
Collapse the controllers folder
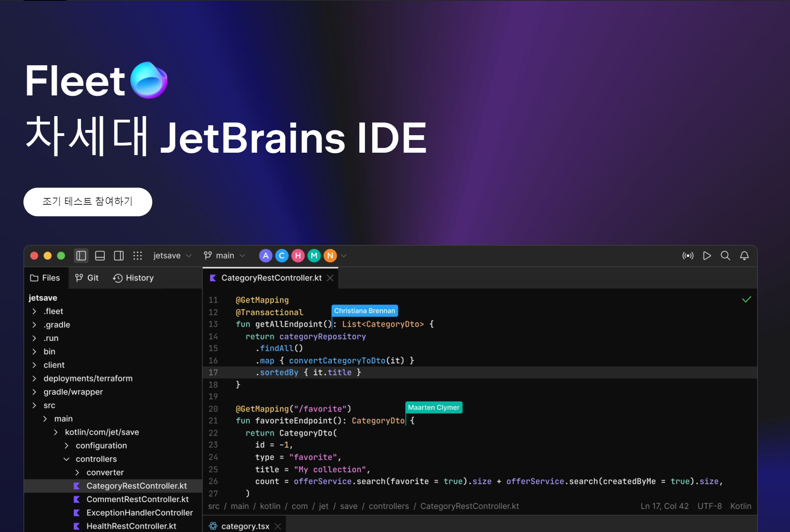point(66,459)
